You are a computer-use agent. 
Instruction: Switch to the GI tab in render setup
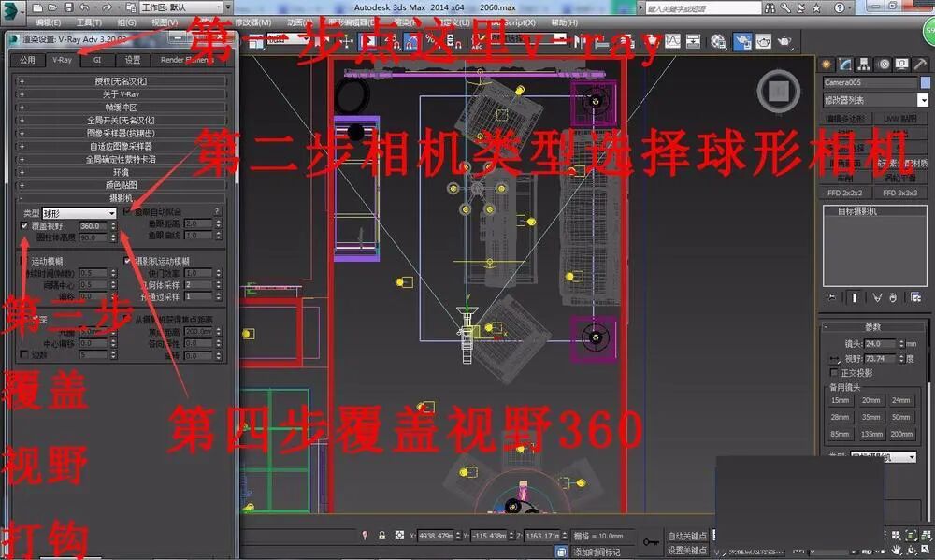[97, 60]
